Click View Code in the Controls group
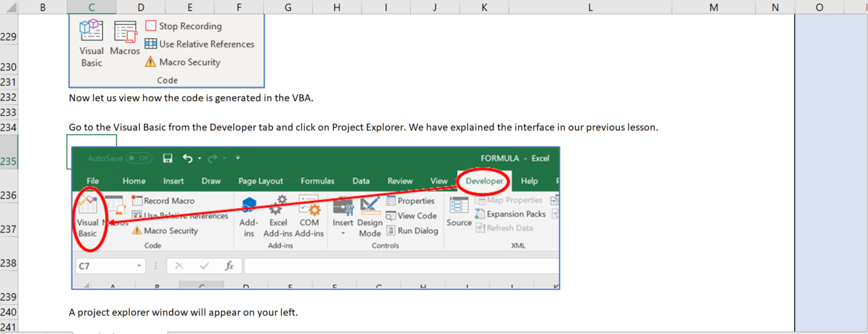 (x=412, y=215)
